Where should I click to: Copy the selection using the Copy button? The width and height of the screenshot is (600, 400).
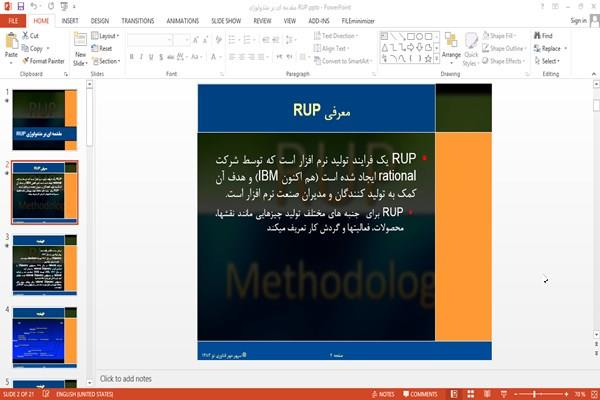(33, 49)
